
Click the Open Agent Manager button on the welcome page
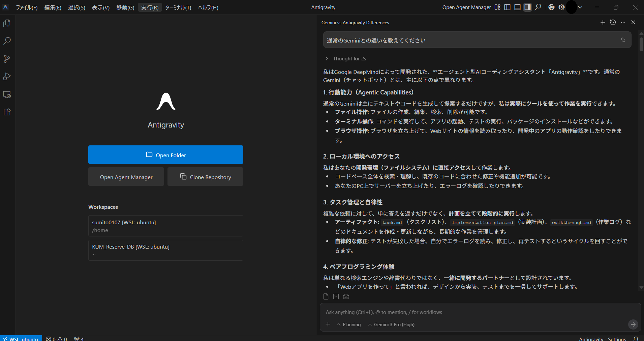tap(126, 177)
